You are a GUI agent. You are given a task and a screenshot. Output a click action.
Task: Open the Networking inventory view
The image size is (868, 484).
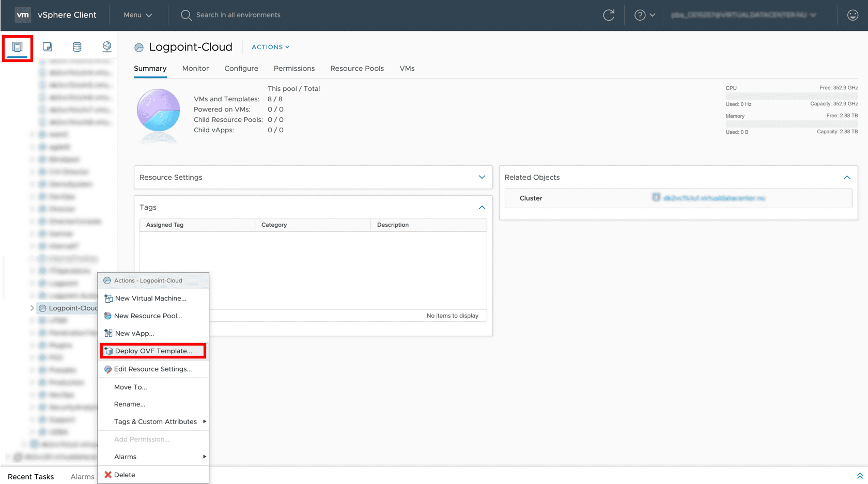pyautogui.click(x=106, y=47)
